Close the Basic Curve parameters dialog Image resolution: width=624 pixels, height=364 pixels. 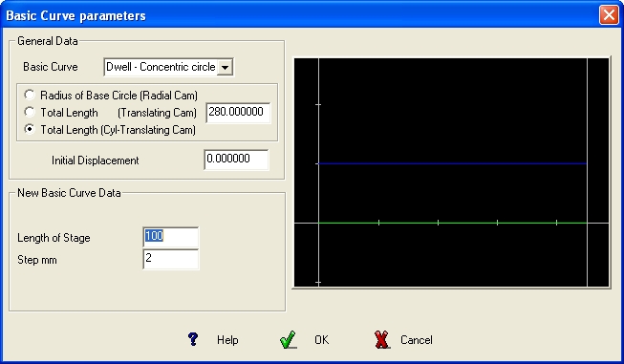pos(609,15)
